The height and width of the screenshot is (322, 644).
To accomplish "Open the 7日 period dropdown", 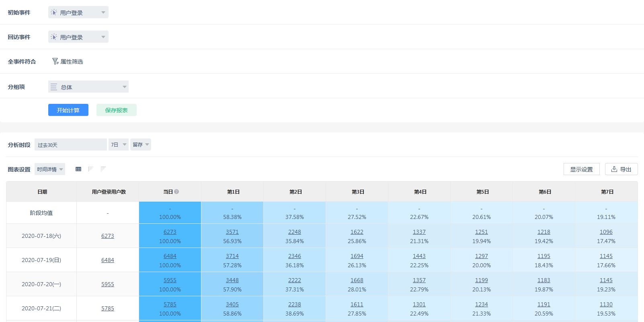I will 119,144.
